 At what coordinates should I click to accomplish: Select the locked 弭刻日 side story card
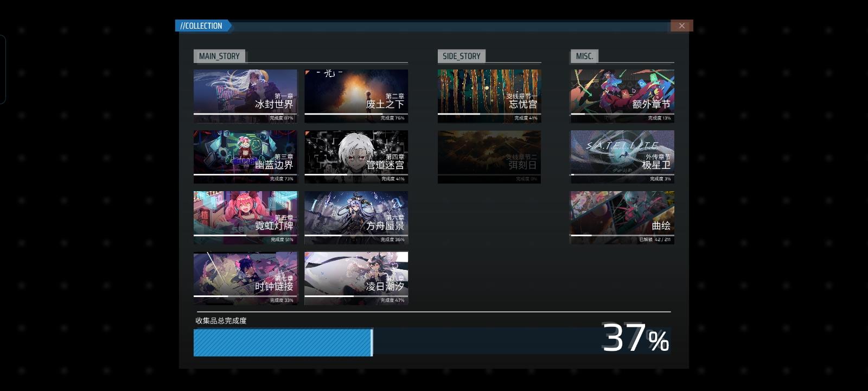[489, 157]
